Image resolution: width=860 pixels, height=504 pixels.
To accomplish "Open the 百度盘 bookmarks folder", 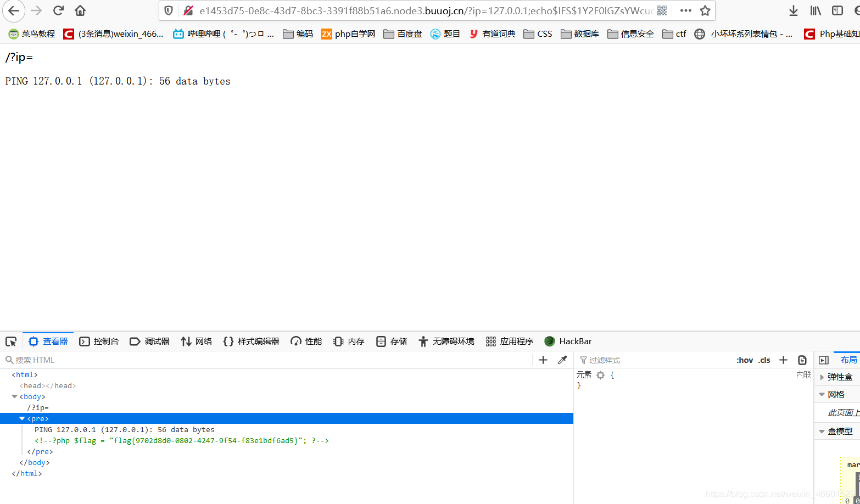I will click(x=403, y=34).
